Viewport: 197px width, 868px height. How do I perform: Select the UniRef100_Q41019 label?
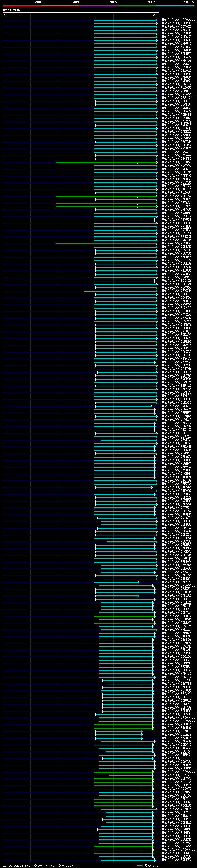pyautogui.click(x=177, y=71)
